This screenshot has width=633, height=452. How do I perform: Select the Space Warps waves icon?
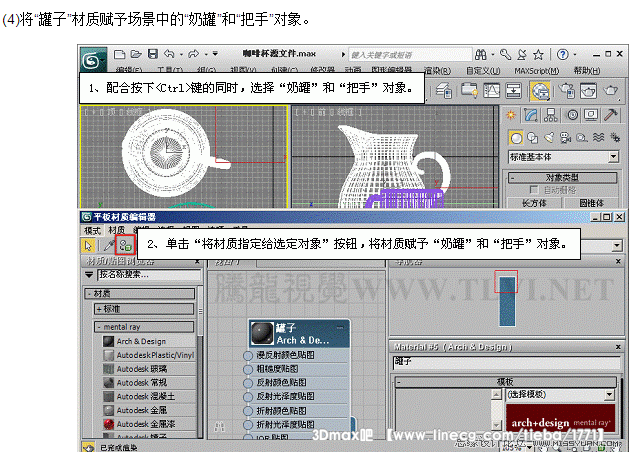(598, 138)
